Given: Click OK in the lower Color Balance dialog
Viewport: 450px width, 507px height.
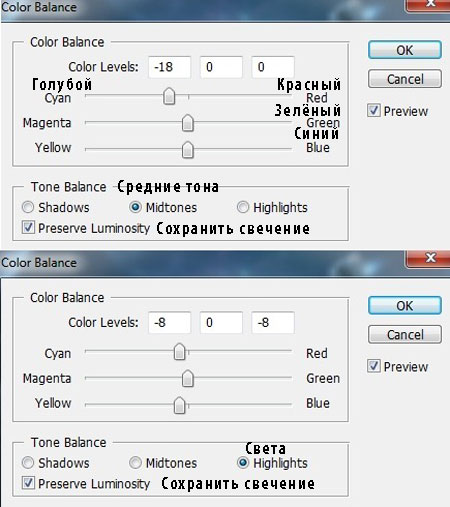Looking at the screenshot, I should (x=405, y=305).
